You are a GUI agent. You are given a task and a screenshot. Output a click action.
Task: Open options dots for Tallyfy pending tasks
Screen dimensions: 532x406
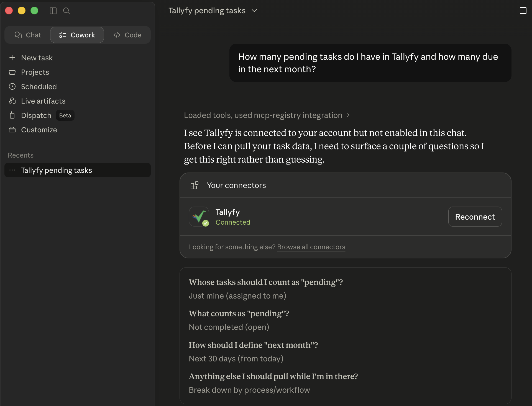tap(12, 170)
